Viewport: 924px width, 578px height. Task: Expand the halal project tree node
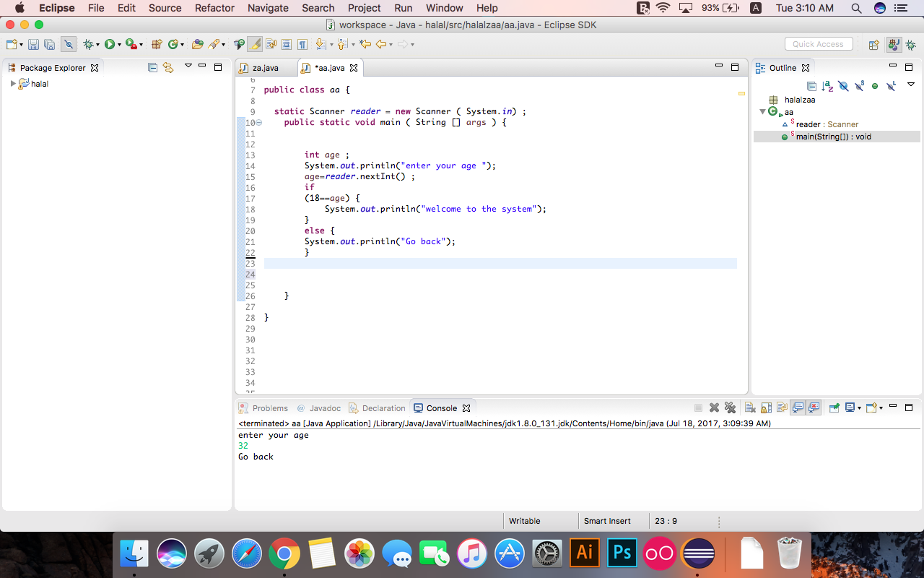(x=13, y=84)
